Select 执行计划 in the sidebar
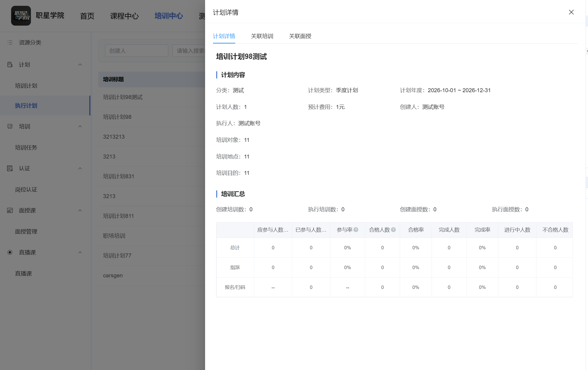 (x=45, y=106)
